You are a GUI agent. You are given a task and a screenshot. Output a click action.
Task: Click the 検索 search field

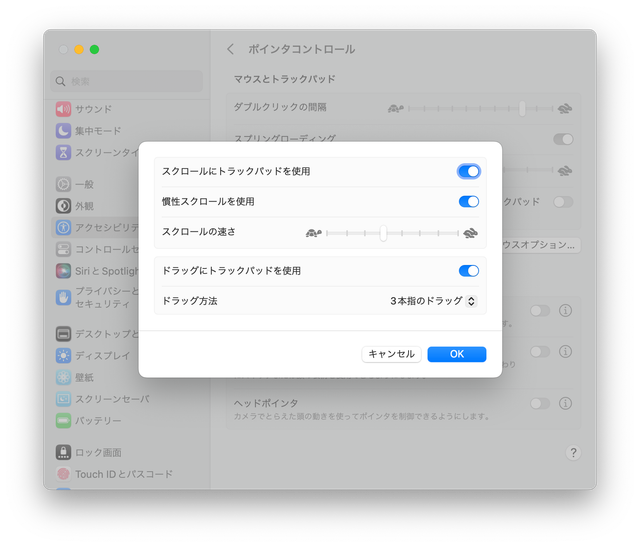click(127, 81)
